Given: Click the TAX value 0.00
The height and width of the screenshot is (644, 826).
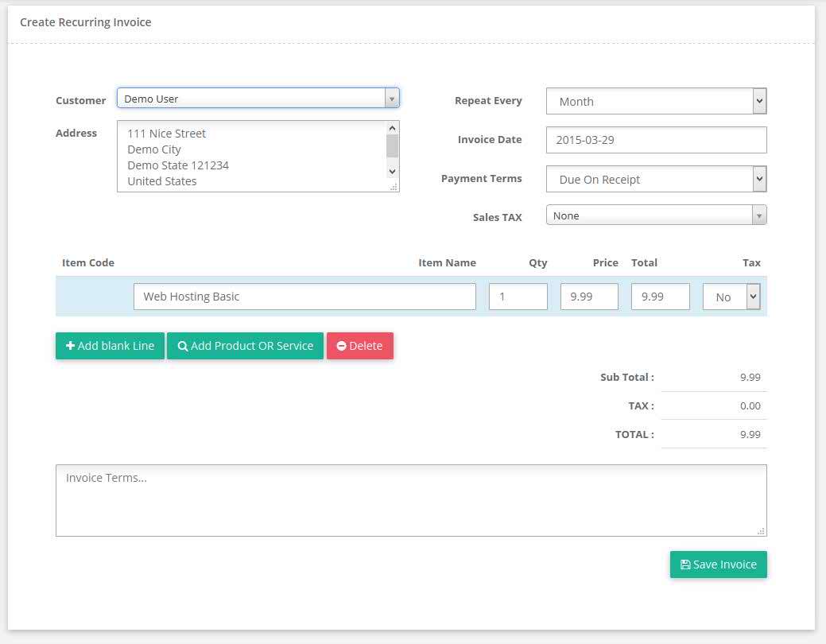Looking at the screenshot, I should click(750, 405).
